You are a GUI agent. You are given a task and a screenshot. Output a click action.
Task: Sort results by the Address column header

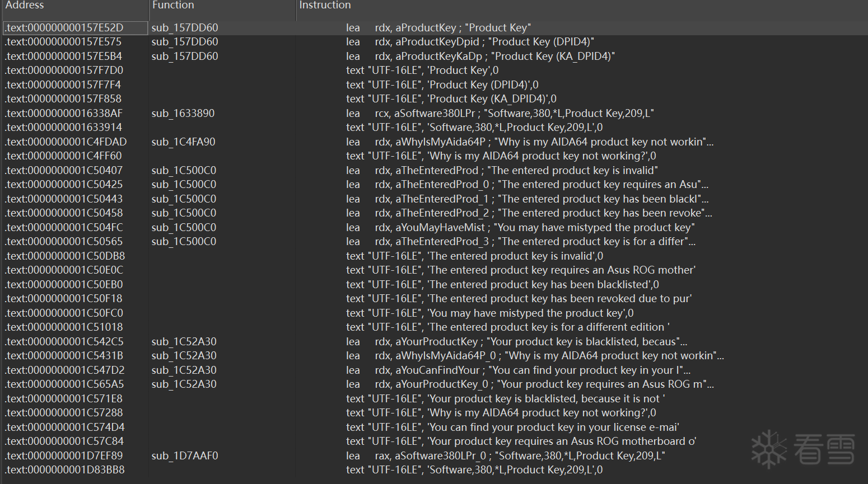point(25,5)
